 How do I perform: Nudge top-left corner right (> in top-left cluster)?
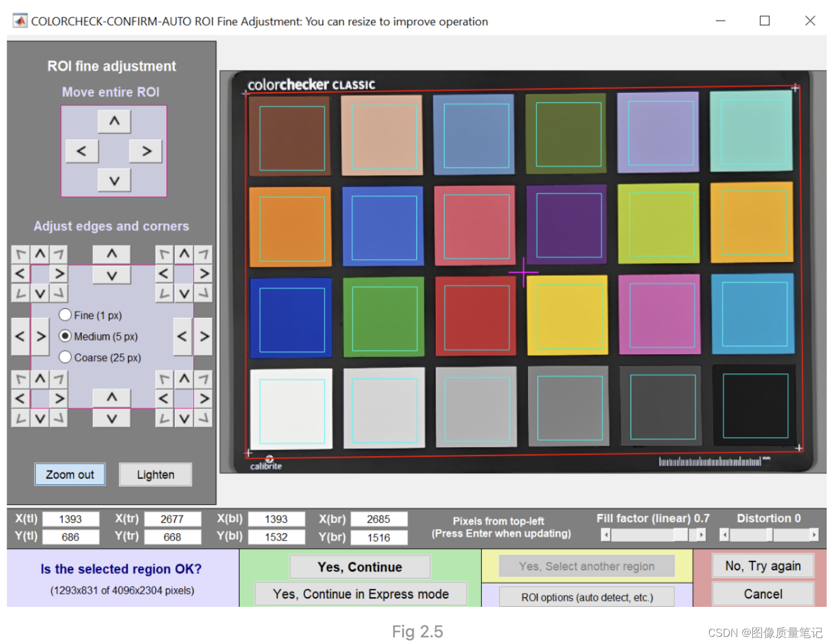click(59, 274)
